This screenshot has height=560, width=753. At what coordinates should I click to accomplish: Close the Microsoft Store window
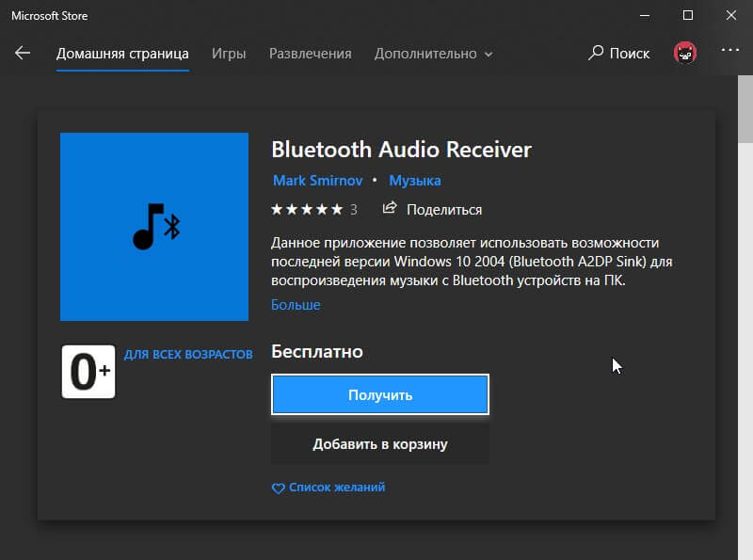click(731, 16)
